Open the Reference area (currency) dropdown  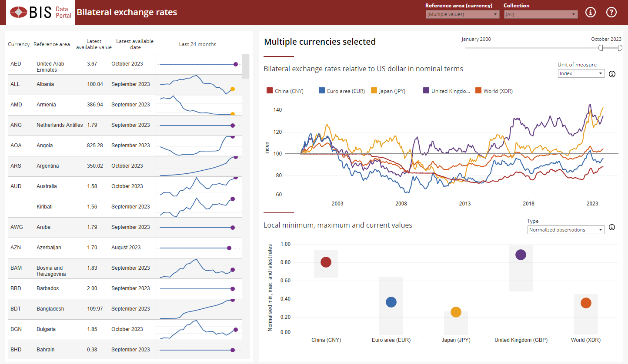pyautogui.click(x=462, y=14)
